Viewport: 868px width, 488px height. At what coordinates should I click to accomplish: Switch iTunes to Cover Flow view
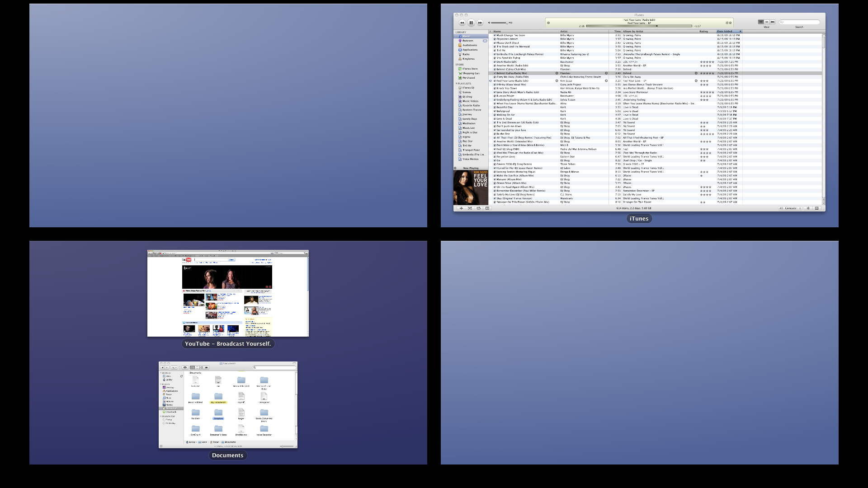773,22
